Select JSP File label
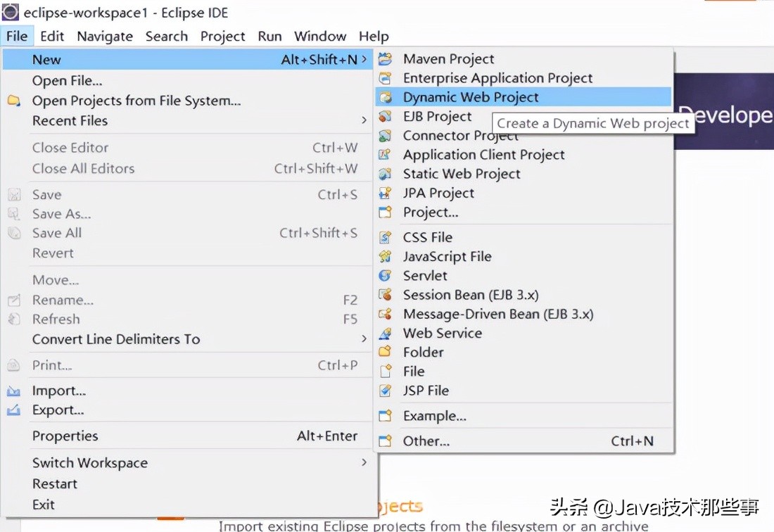 [426, 391]
